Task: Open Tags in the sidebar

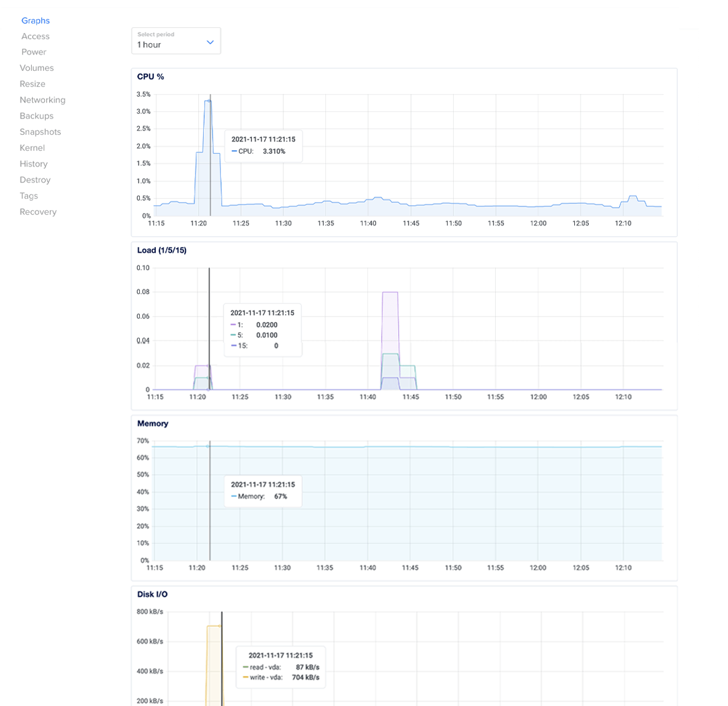Action: pyautogui.click(x=28, y=196)
